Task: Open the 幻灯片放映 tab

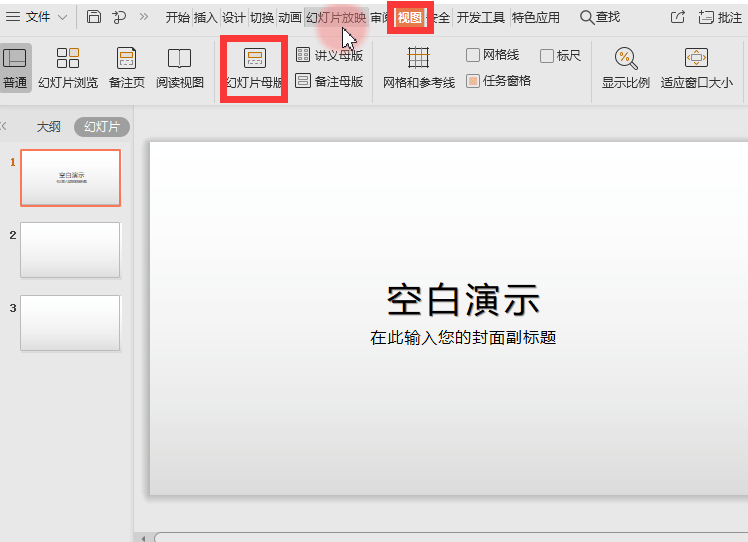Action: click(336, 18)
